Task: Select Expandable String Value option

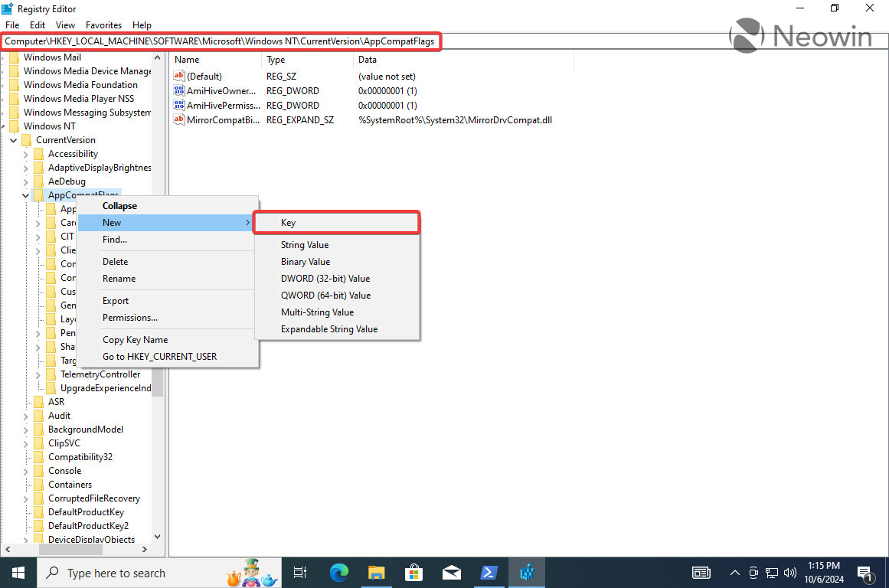Action: point(337,329)
